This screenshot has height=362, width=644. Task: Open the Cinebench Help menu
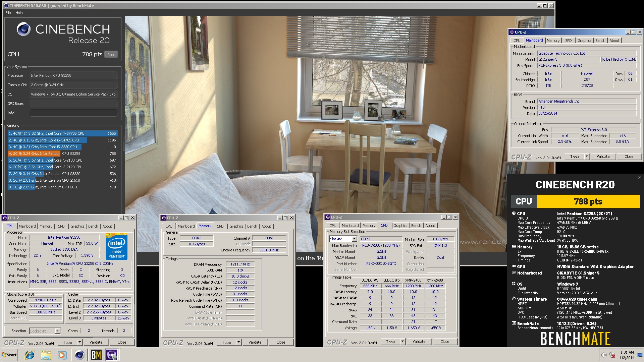click(19, 13)
